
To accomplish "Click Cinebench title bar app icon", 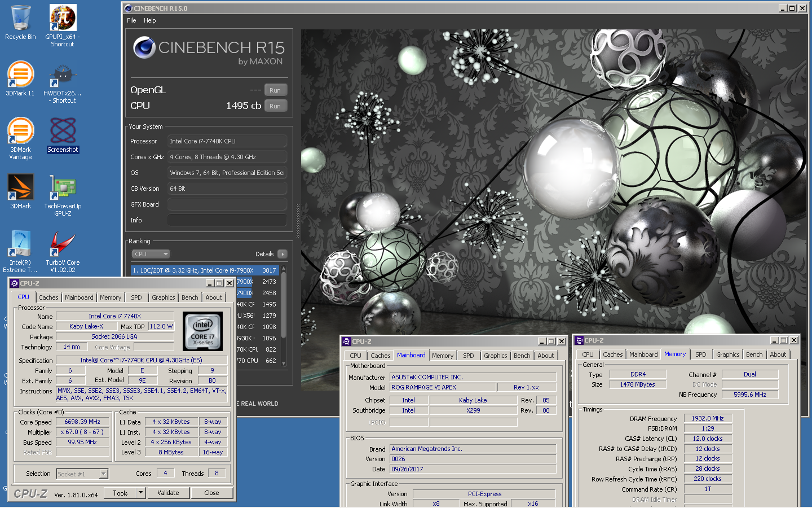I will click(129, 8).
